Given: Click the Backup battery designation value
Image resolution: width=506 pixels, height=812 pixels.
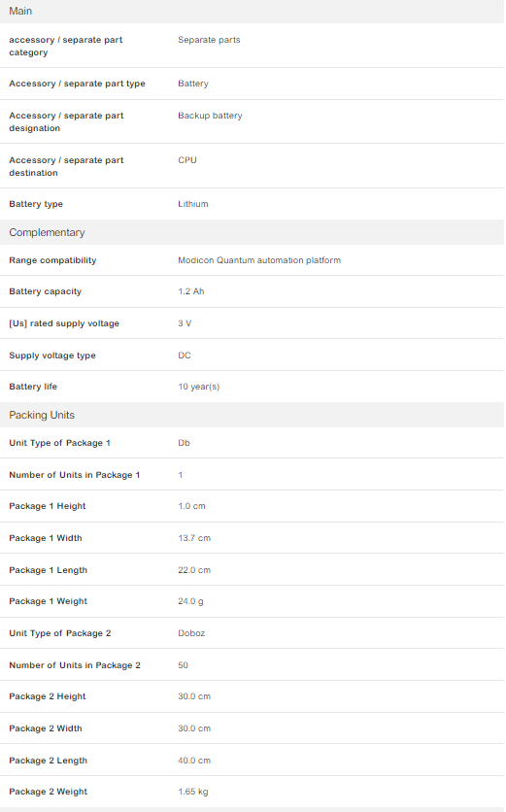Looking at the screenshot, I should click(210, 116).
